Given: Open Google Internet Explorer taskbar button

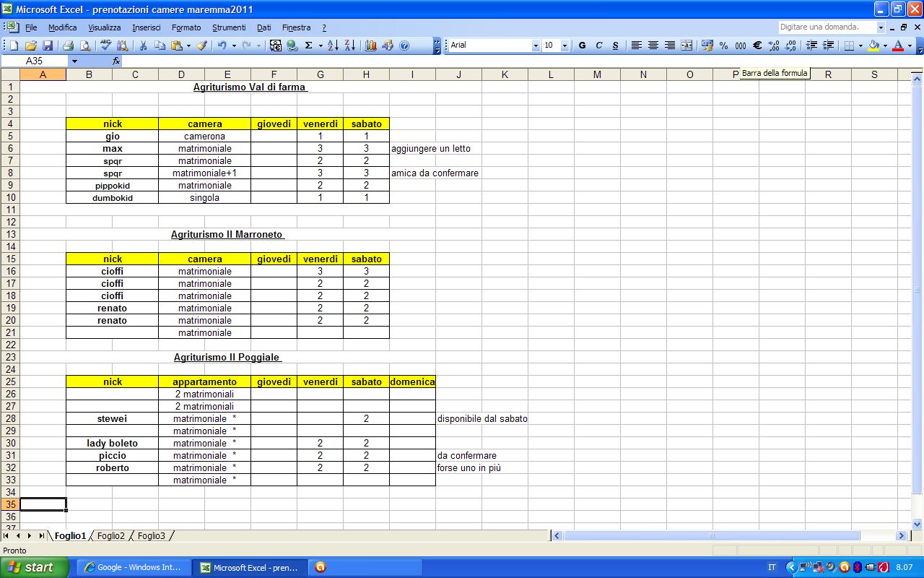Looking at the screenshot, I should point(133,567).
